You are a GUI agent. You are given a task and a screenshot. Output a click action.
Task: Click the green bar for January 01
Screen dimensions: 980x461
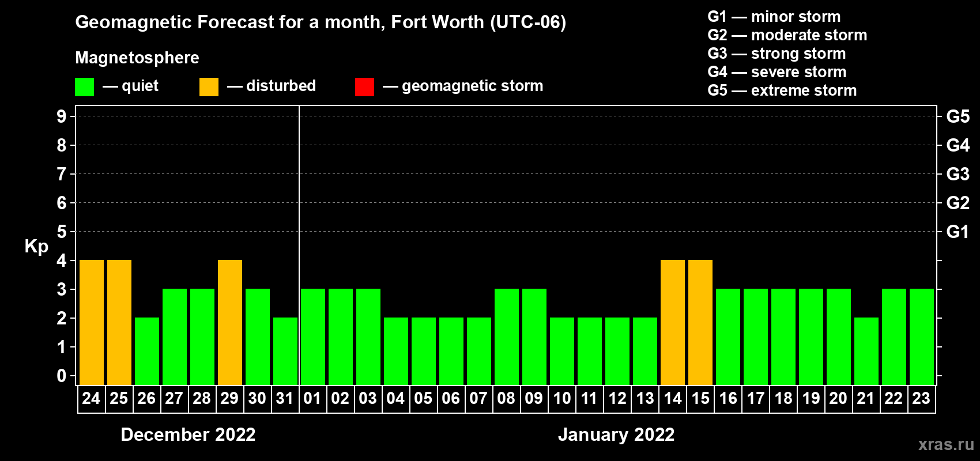[313, 337]
